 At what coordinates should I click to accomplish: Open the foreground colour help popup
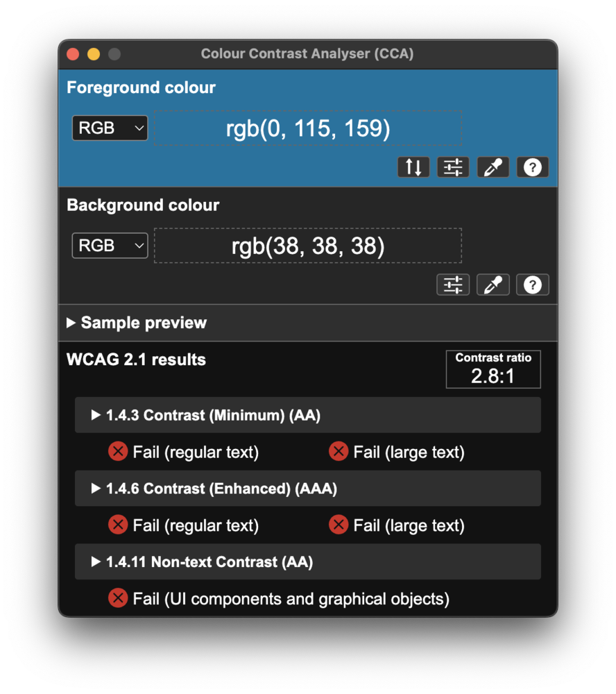click(532, 167)
